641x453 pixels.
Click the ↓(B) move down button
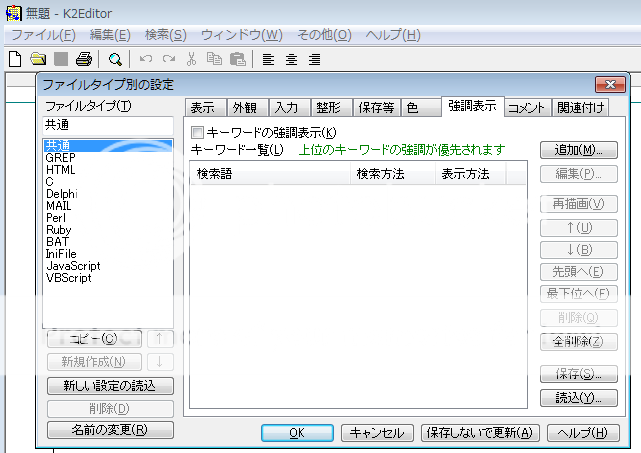[578, 250]
